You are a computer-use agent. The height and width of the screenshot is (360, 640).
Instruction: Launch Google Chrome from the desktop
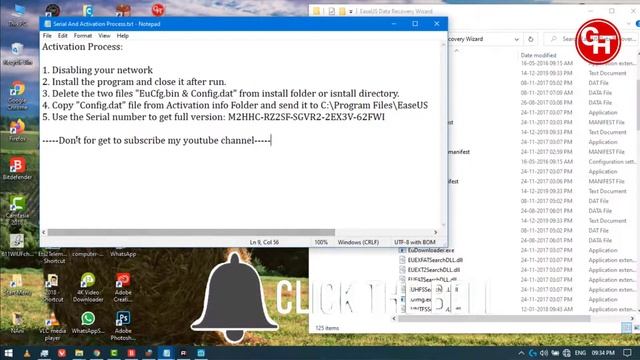[17, 95]
